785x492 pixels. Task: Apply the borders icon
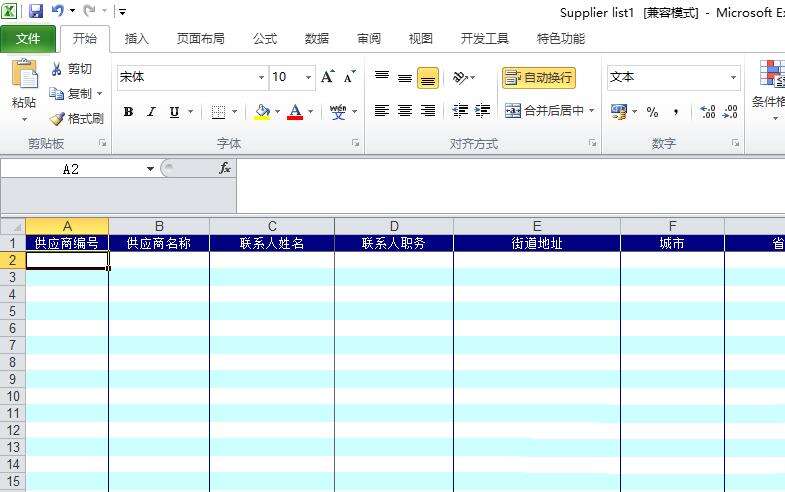coord(218,112)
